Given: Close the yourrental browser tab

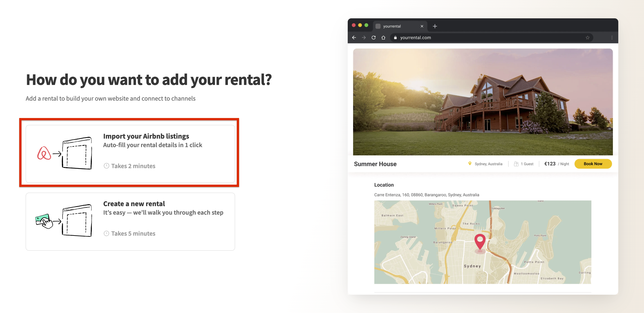Looking at the screenshot, I should coord(422,26).
